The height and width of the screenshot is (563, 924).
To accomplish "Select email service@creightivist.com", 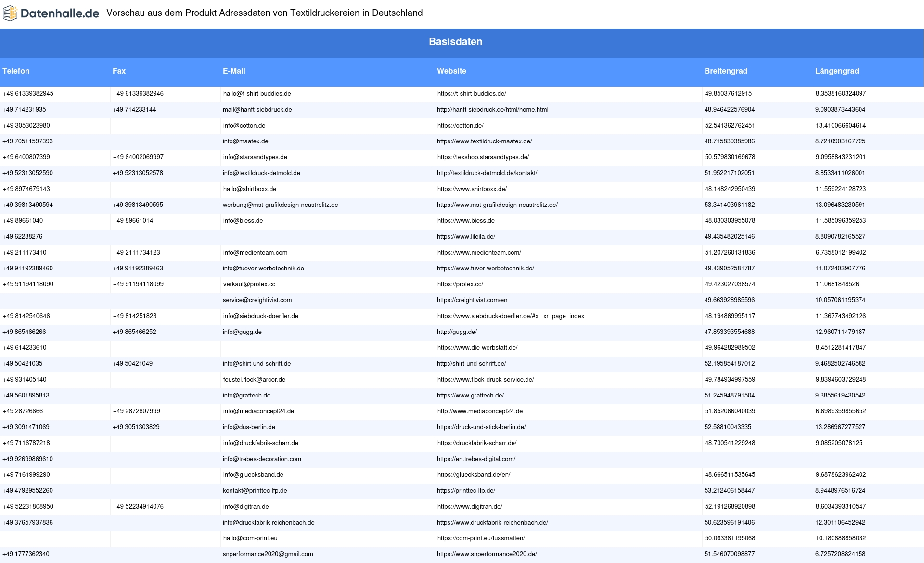I will pos(257,300).
